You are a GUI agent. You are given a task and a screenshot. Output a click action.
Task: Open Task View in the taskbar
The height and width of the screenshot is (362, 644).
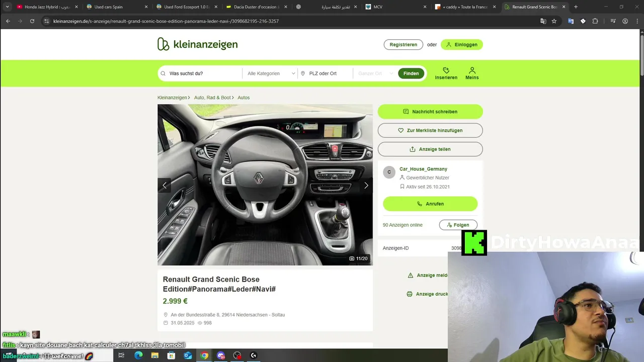point(121,355)
